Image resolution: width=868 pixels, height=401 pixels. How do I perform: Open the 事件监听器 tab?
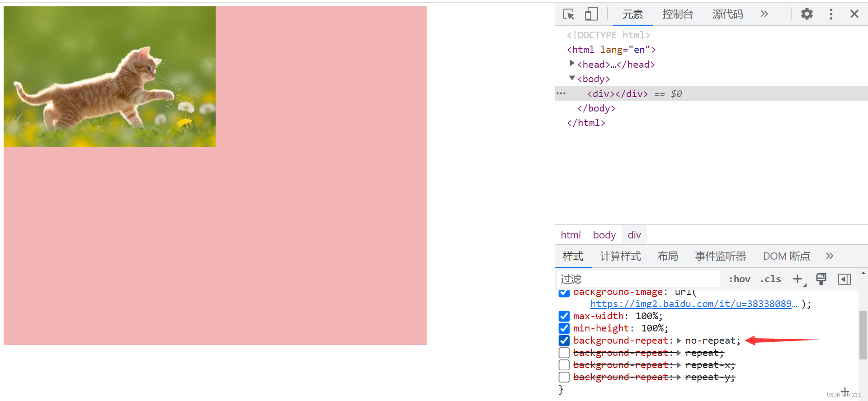721,256
